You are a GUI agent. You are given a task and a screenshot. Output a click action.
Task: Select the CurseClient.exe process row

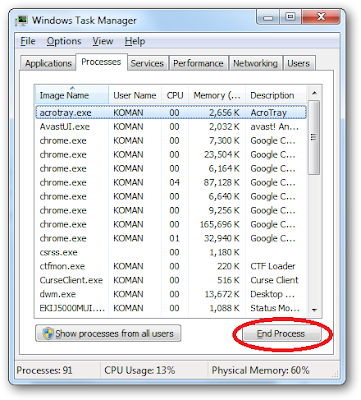pyautogui.click(x=171, y=280)
